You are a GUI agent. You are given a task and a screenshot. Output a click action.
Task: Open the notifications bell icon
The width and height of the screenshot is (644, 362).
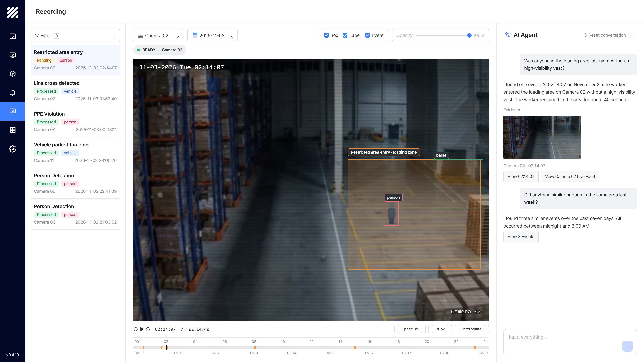coord(13,93)
